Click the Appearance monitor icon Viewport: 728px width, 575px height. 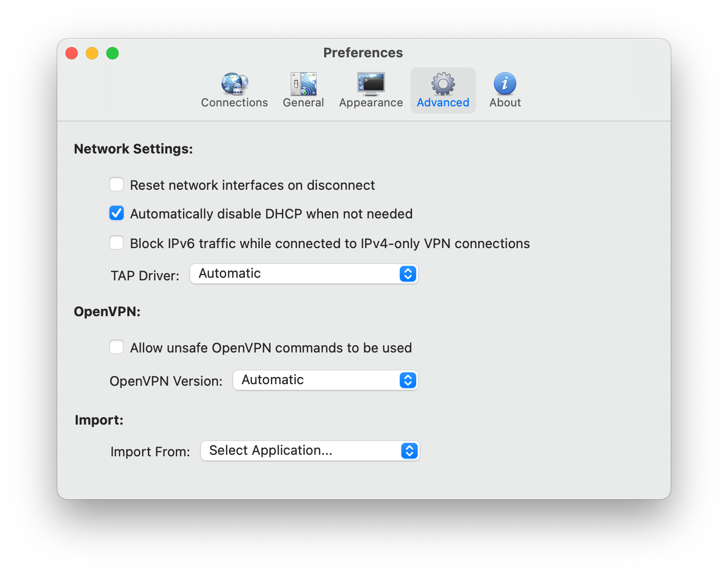(371, 84)
